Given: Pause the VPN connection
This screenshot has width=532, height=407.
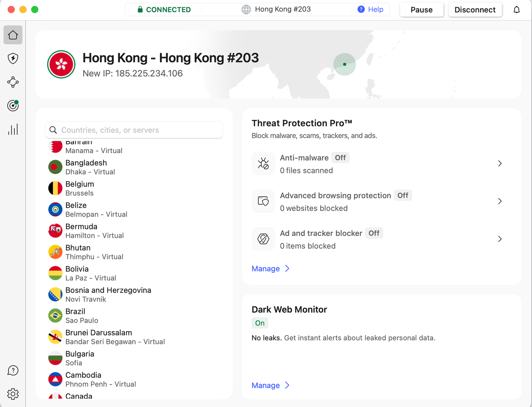Looking at the screenshot, I should [x=422, y=10].
